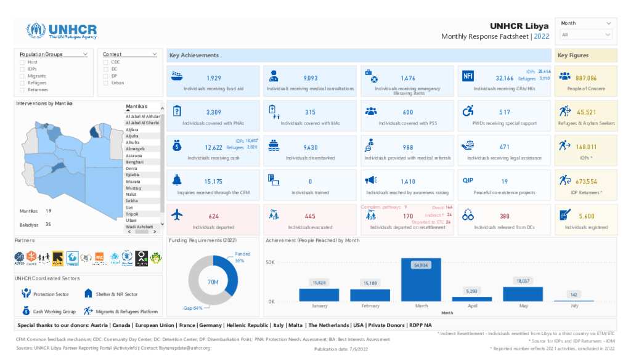Image resolution: width=631 pixels, height=364 pixels.
Task: Click the funded blue donut segment
Action: [x=232, y=274]
